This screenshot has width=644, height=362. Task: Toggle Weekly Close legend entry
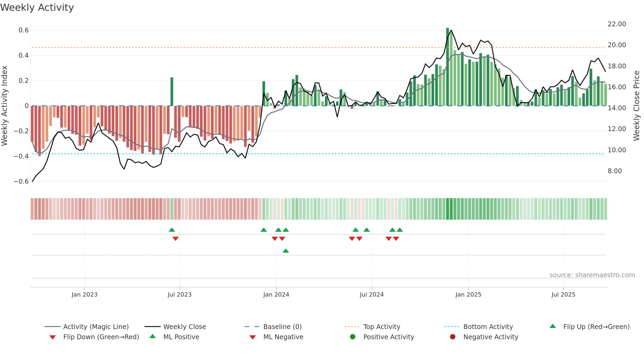175,327
